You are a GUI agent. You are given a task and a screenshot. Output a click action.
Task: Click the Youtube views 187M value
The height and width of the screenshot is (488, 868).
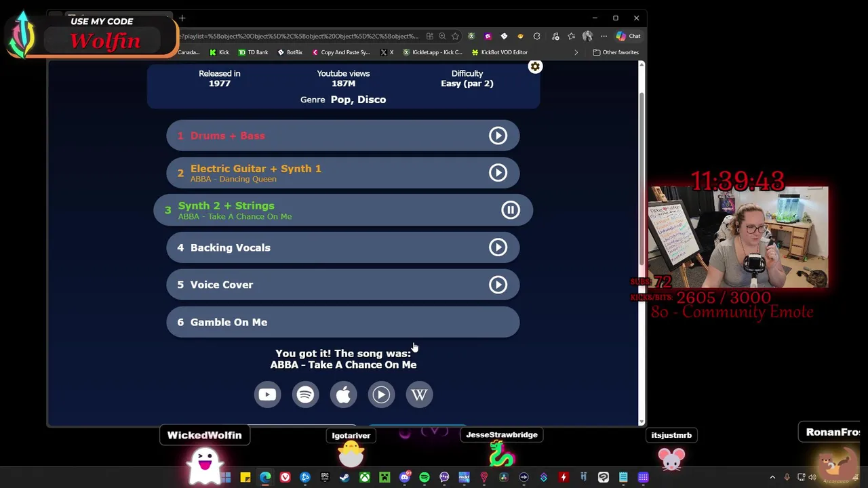[343, 83]
